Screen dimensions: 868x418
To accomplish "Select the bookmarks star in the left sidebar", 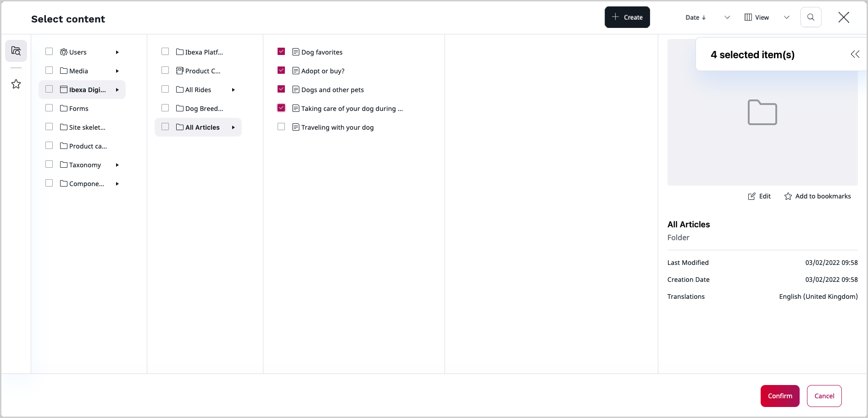I will point(16,84).
